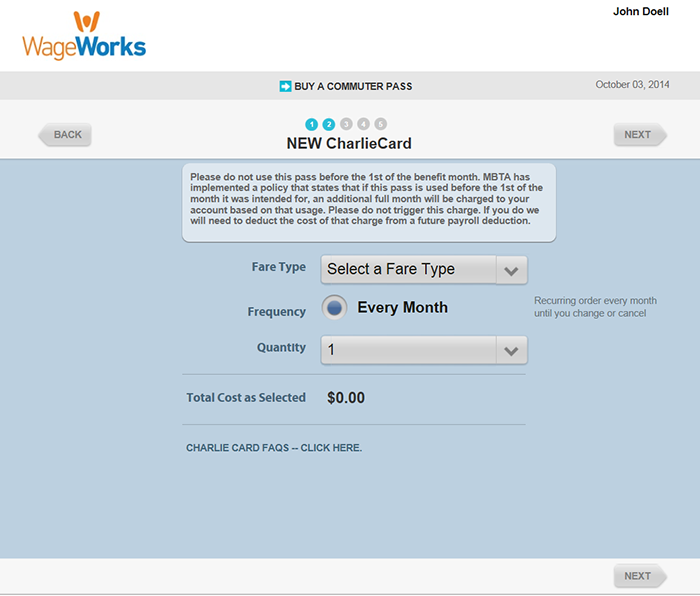Click the date October 03, 2014

click(632, 84)
